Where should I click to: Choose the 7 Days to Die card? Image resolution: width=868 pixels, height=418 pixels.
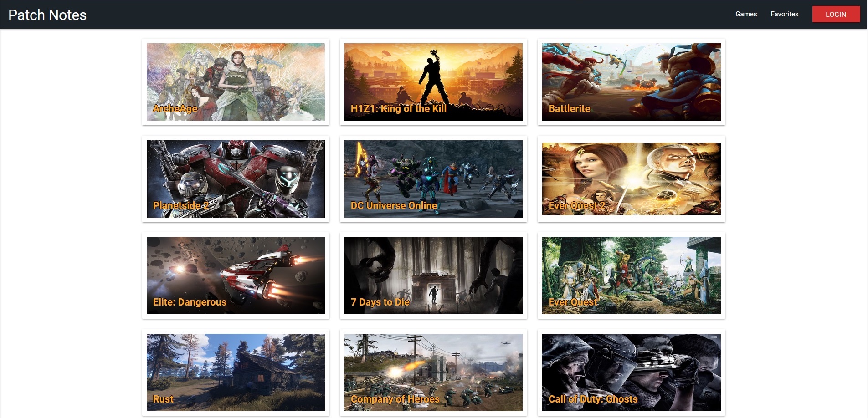pyautogui.click(x=433, y=275)
